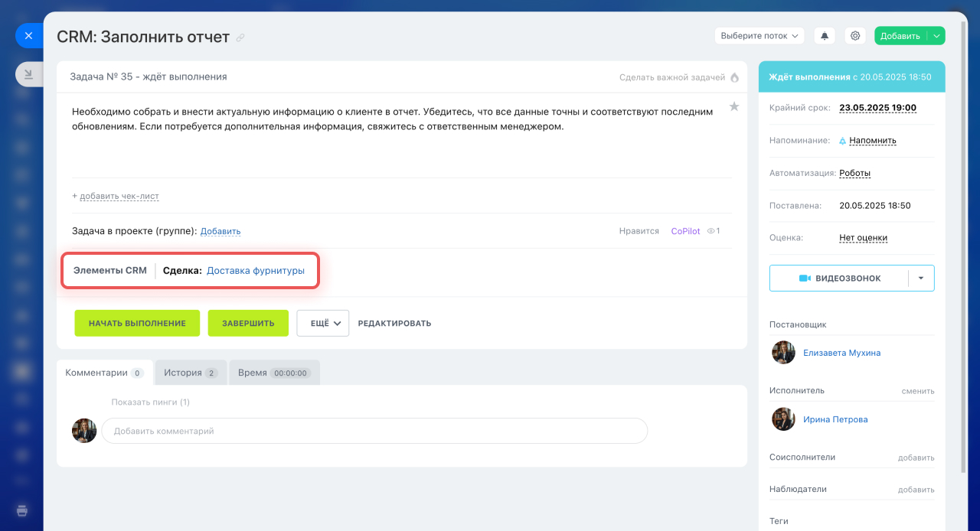Click the reminder bell icon before 'Напомнить'
This screenshot has width=980, height=531.
[x=843, y=141]
